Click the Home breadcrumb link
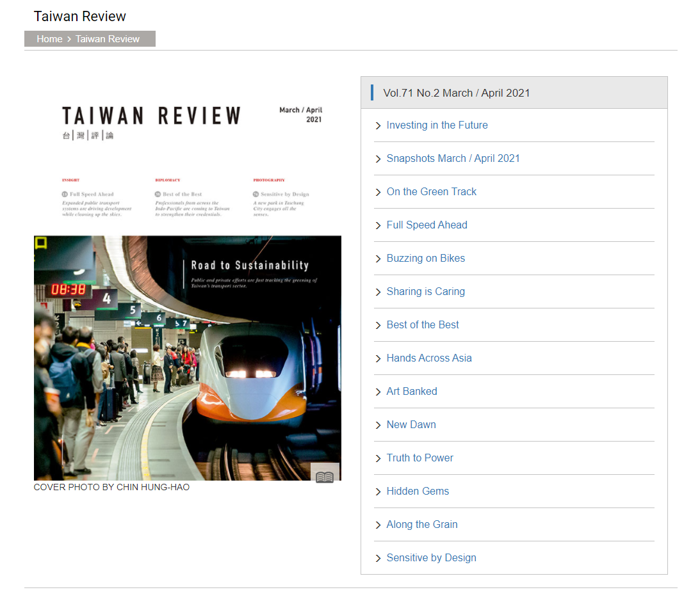This screenshot has width=700, height=599. coord(49,39)
